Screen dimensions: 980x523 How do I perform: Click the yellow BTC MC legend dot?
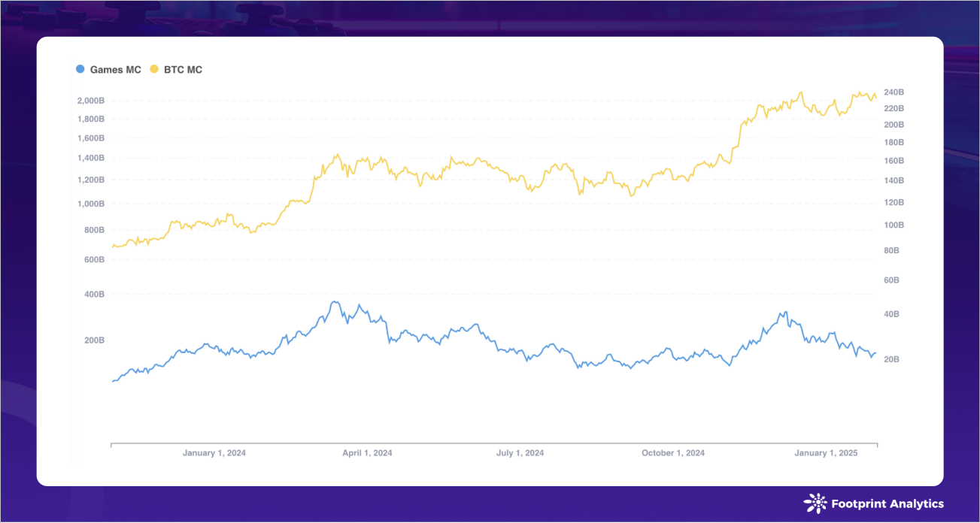154,70
